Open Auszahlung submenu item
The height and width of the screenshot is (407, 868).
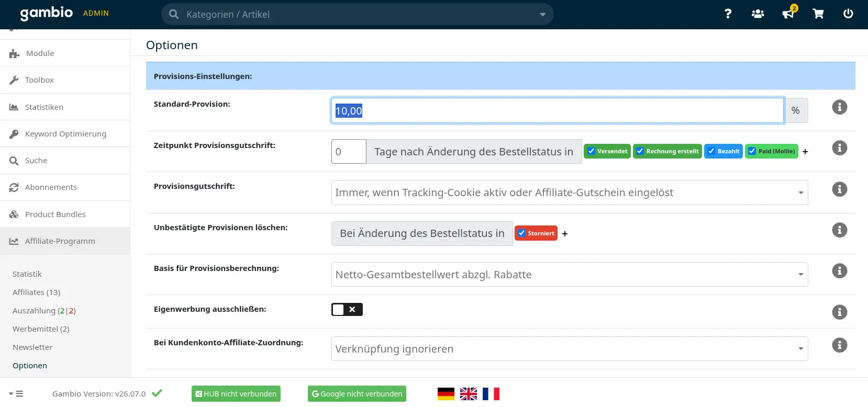pos(44,311)
